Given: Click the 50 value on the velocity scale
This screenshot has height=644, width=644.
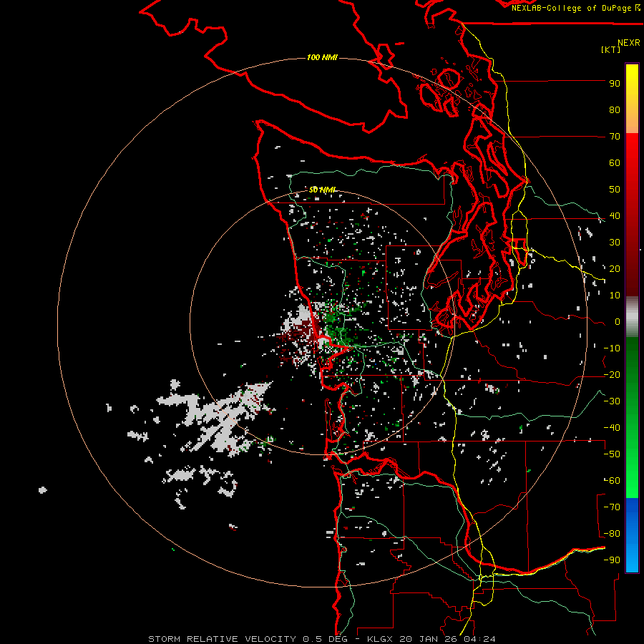Looking at the screenshot, I should 615,190.
